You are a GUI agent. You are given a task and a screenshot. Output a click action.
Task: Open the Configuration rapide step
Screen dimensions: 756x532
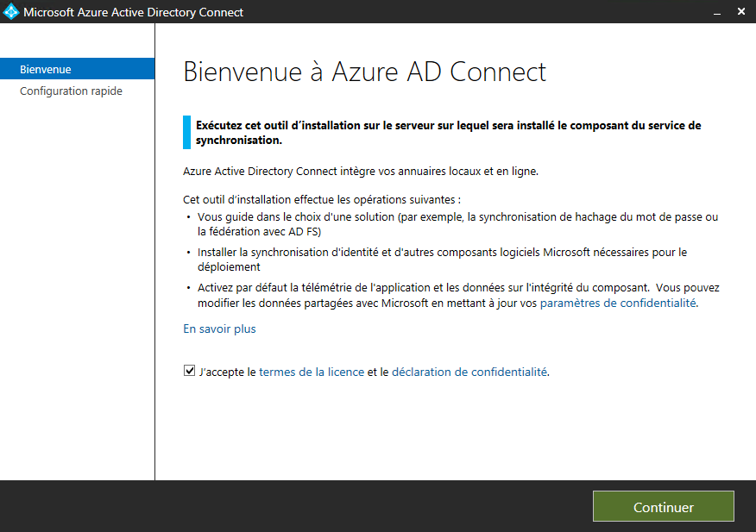71,91
